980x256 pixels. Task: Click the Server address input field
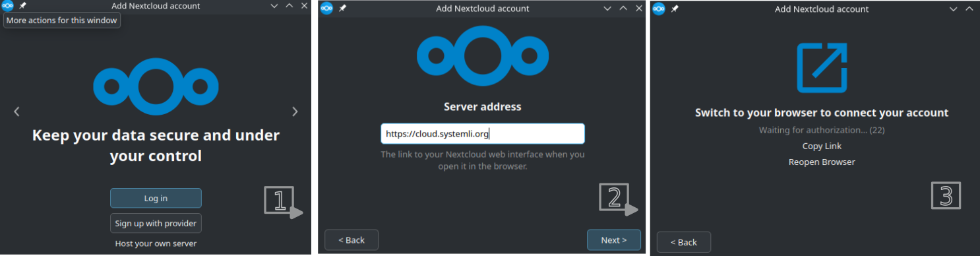click(483, 134)
